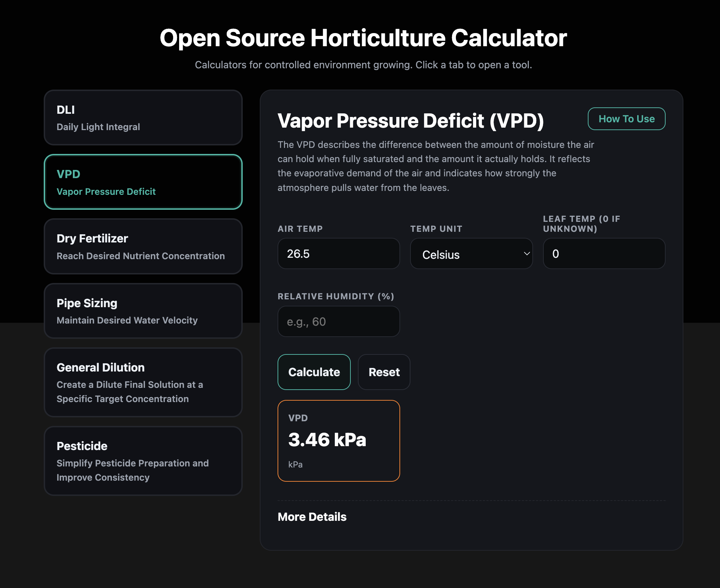The height and width of the screenshot is (588, 720).
Task: Click the How To Use button
Action: click(x=626, y=119)
